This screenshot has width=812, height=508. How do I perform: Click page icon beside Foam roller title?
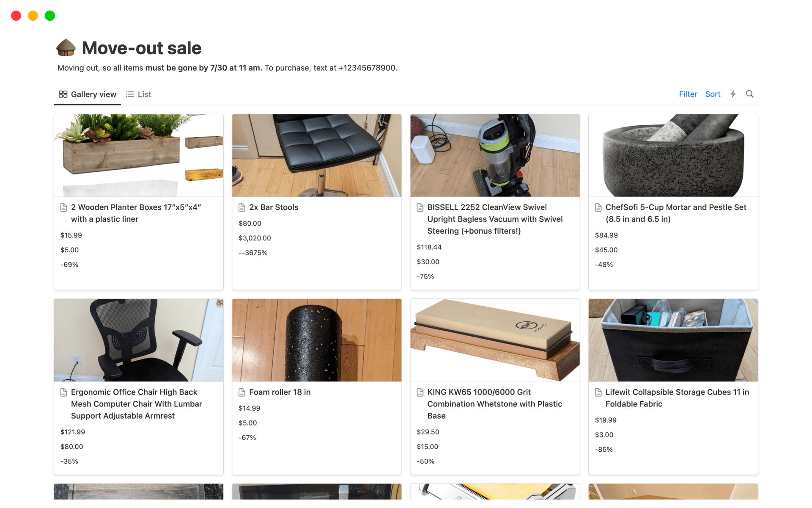click(x=242, y=392)
